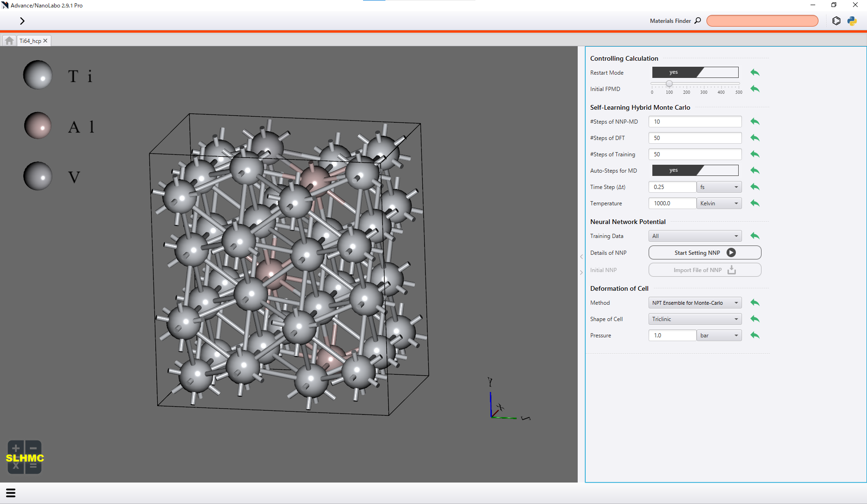Screen dimensions: 867x504
Task: Reset Auto-Steps for MD setting
Action: pyautogui.click(x=755, y=170)
